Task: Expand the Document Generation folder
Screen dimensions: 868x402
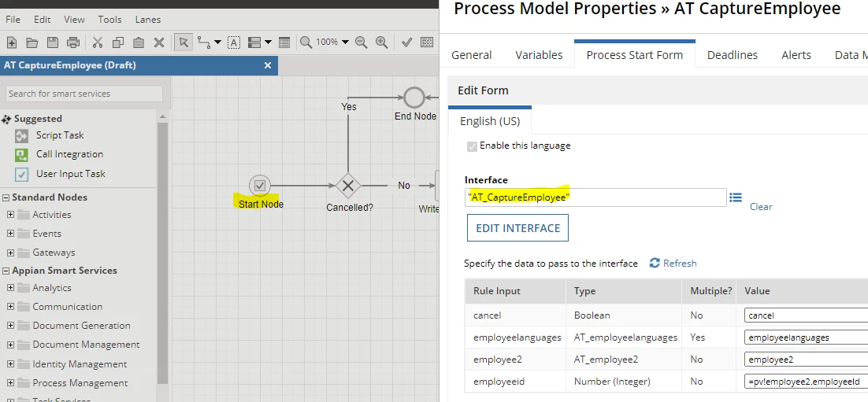Action: click(10, 325)
